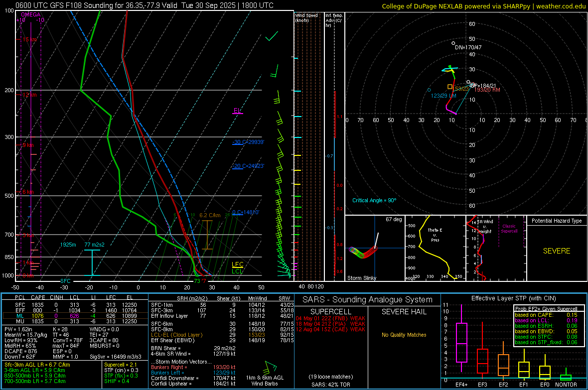Select the 123/29 LM storm motion label
The width and height of the screenshot is (588, 390).
(x=443, y=96)
